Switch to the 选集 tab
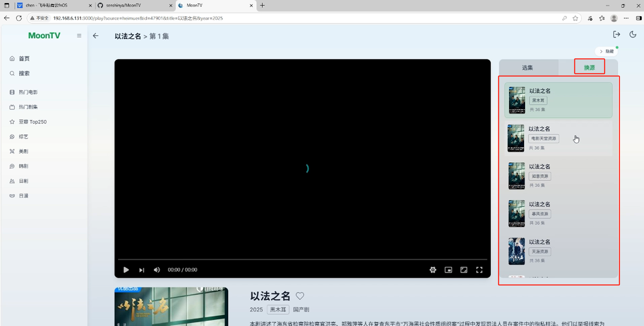The width and height of the screenshot is (644, 326). (x=528, y=67)
